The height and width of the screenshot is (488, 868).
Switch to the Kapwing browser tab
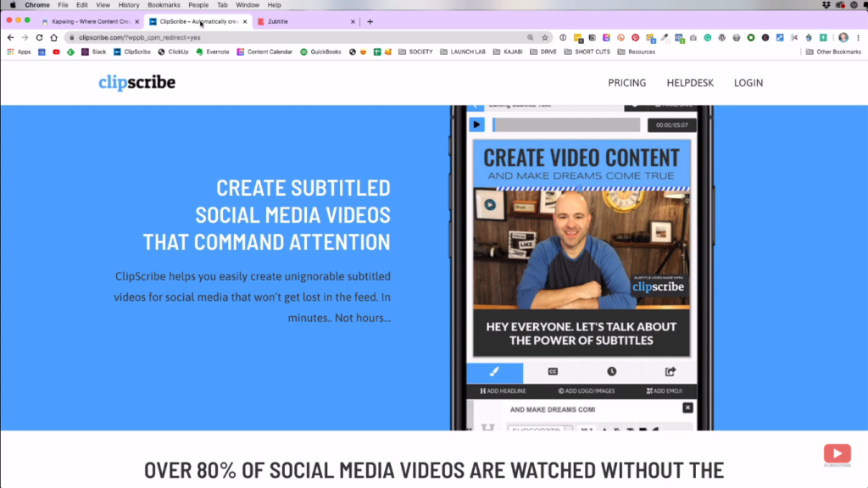(90, 21)
